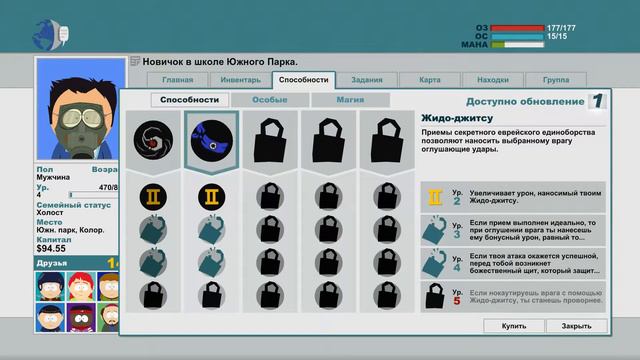Select the red-haired friend avatar
640x360 pixels.
[x=81, y=287]
